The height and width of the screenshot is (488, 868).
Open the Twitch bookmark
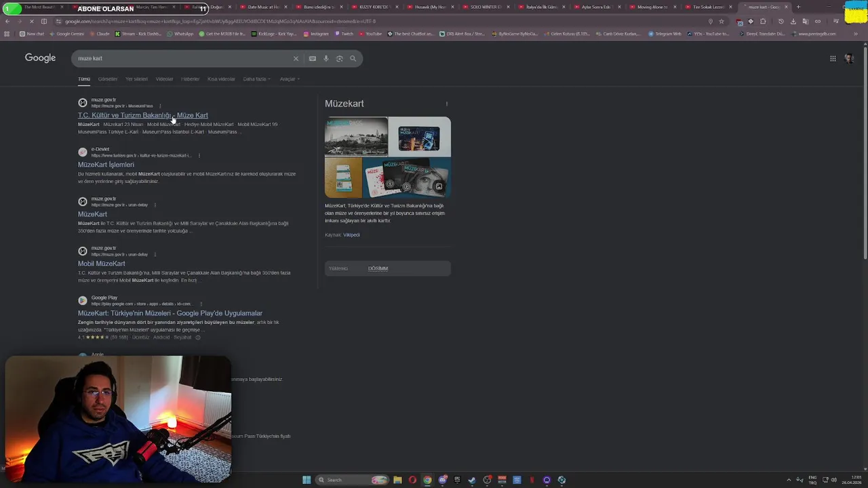pyautogui.click(x=344, y=34)
